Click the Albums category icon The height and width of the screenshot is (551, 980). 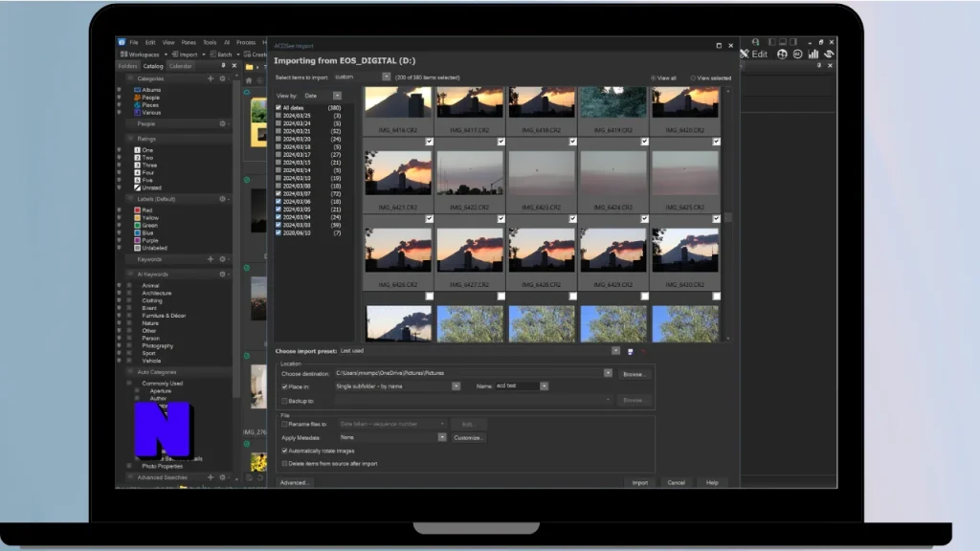click(138, 90)
